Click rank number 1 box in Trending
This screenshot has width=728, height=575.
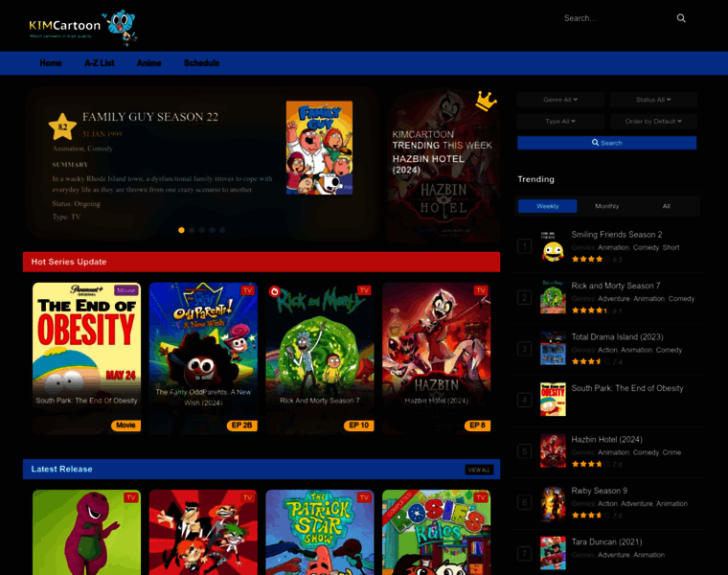525,246
